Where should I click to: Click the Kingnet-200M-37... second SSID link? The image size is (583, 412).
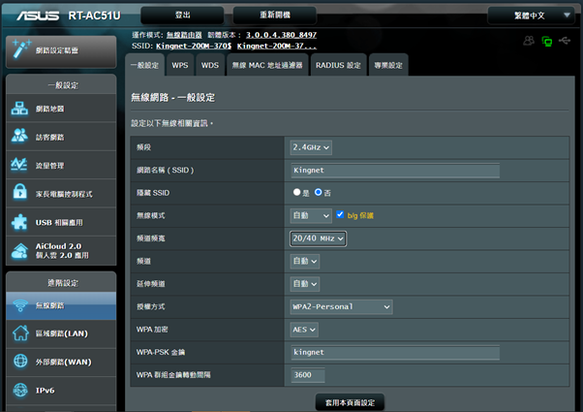coord(277,46)
